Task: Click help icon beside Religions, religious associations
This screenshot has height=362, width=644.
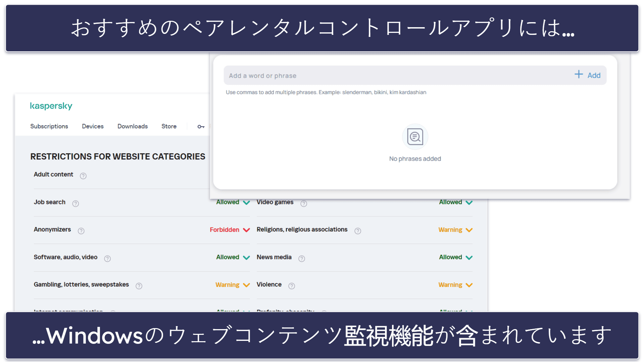Action: pyautogui.click(x=358, y=231)
